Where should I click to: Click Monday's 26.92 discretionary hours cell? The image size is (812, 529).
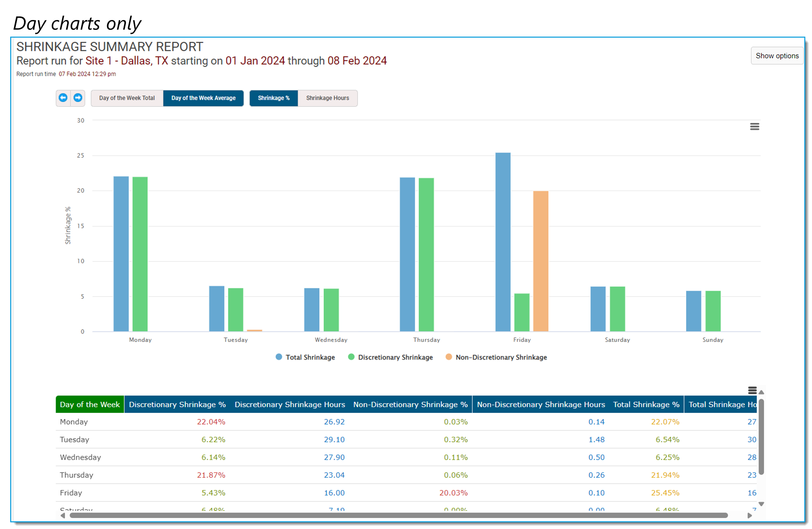(334, 422)
